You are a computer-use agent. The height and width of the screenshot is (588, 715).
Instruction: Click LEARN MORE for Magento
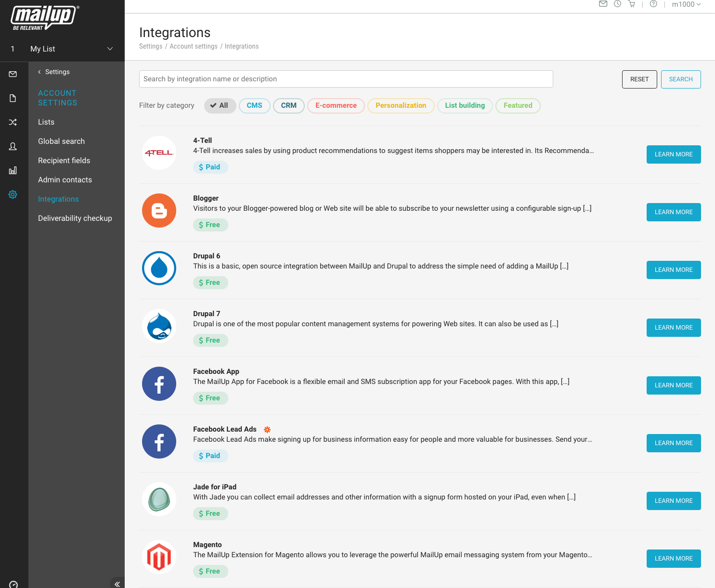[674, 559]
